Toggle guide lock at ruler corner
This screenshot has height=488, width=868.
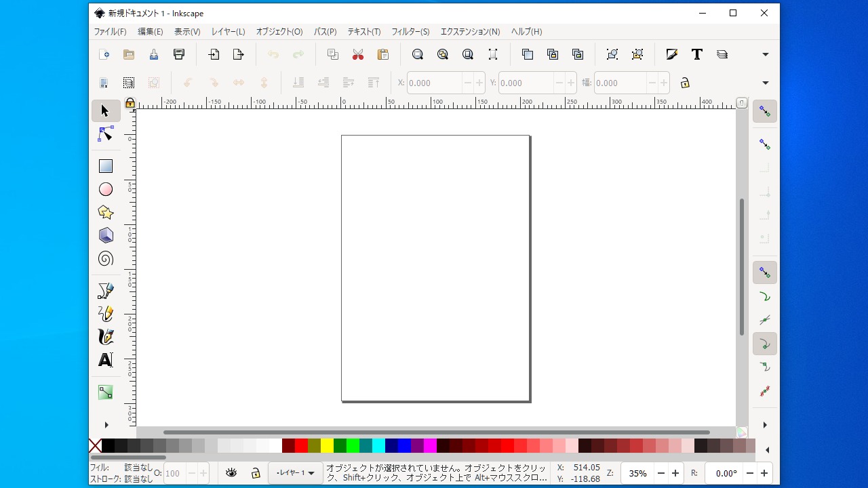pyautogui.click(x=130, y=103)
